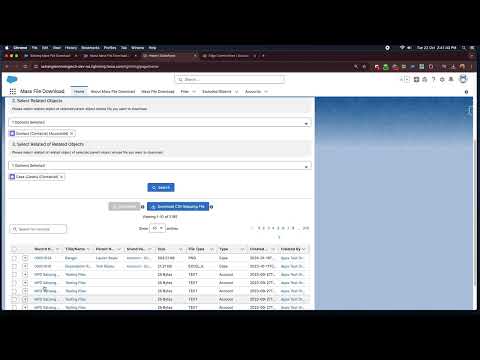Screen dimensions: 480x360
Task: Open the File Type column menu chevron
Action: pyautogui.click(x=211, y=249)
